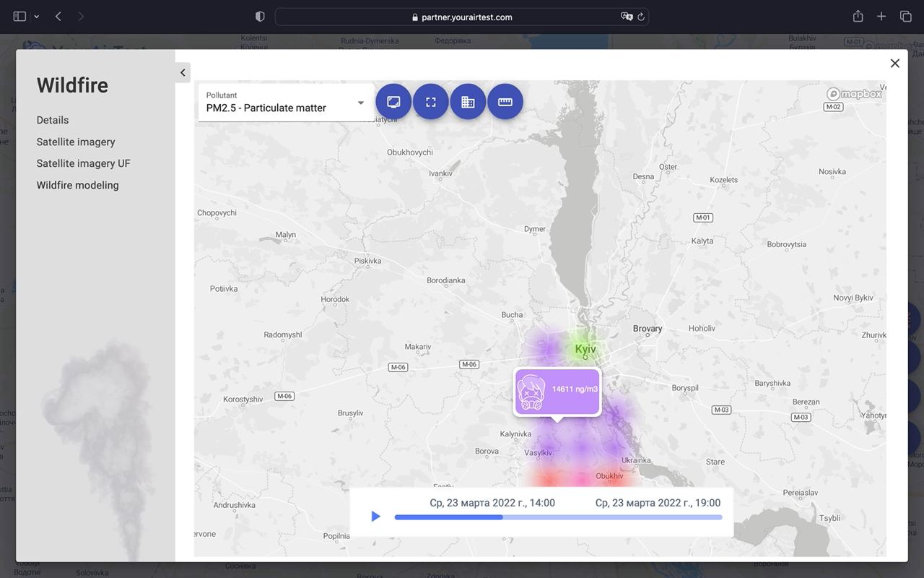The width and height of the screenshot is (924, 578).
Task: Reload the page
Action: [x=641, y=17]
